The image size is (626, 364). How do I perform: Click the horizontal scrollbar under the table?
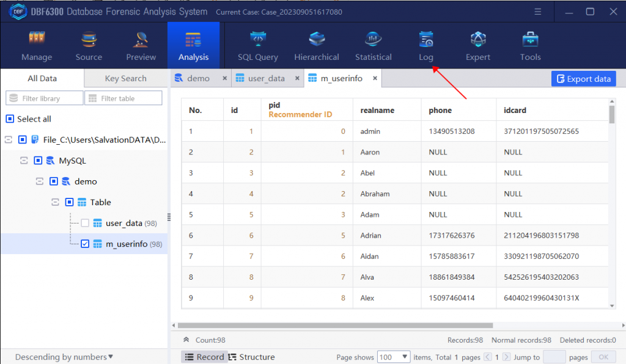pos(336,326)
